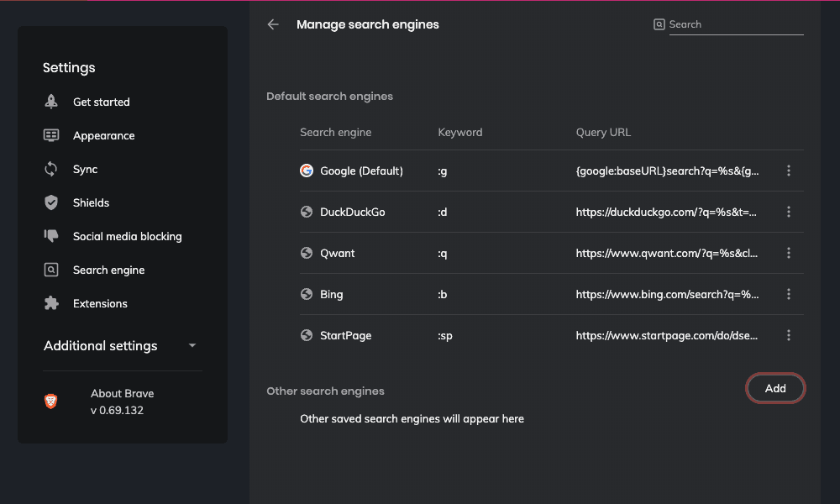
Task: Click the Other search engines heading
Action: pos(325,391)
